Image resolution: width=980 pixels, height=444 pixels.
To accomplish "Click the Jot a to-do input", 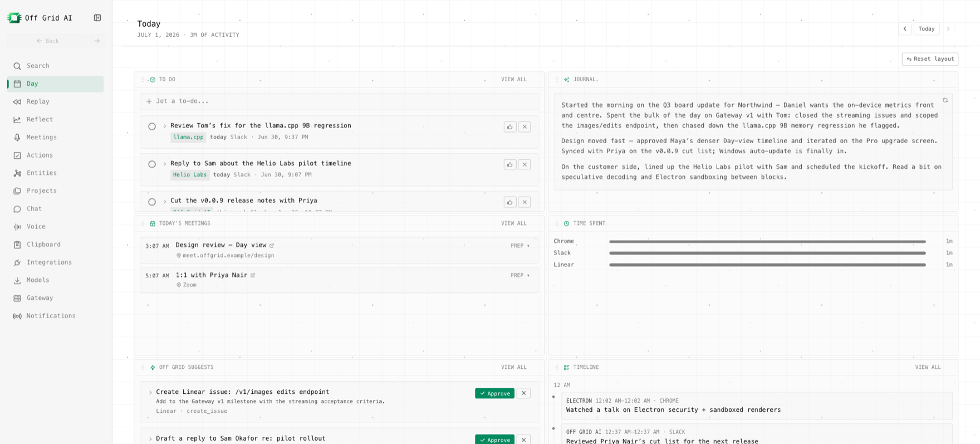I will 339,101.
